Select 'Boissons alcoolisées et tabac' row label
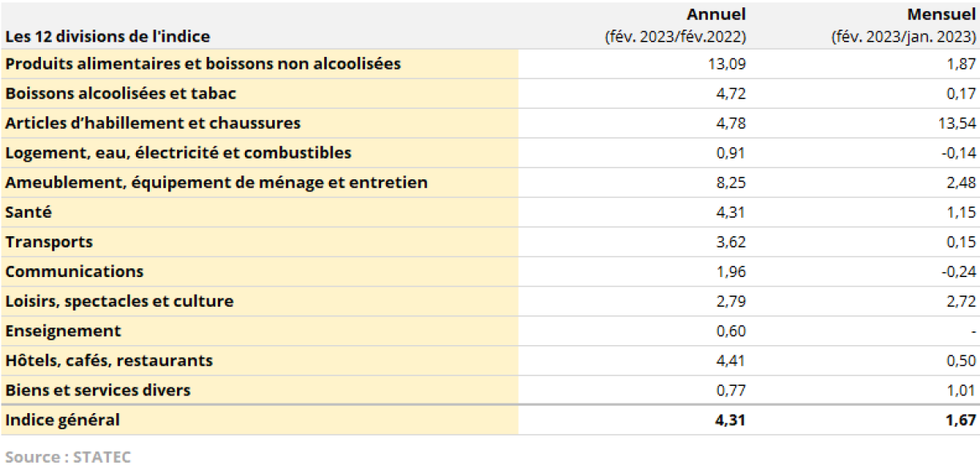This screenshot has width=980, height=470. 121,94
